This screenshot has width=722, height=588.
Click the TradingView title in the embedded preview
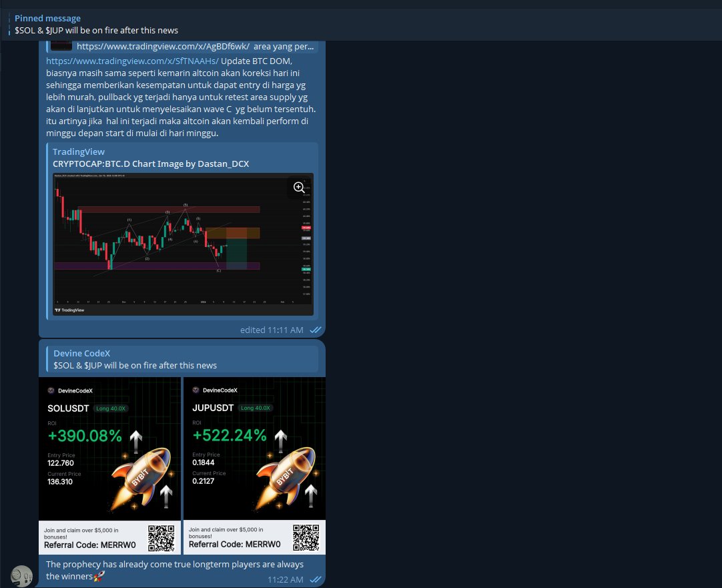(x=78, y=152)
